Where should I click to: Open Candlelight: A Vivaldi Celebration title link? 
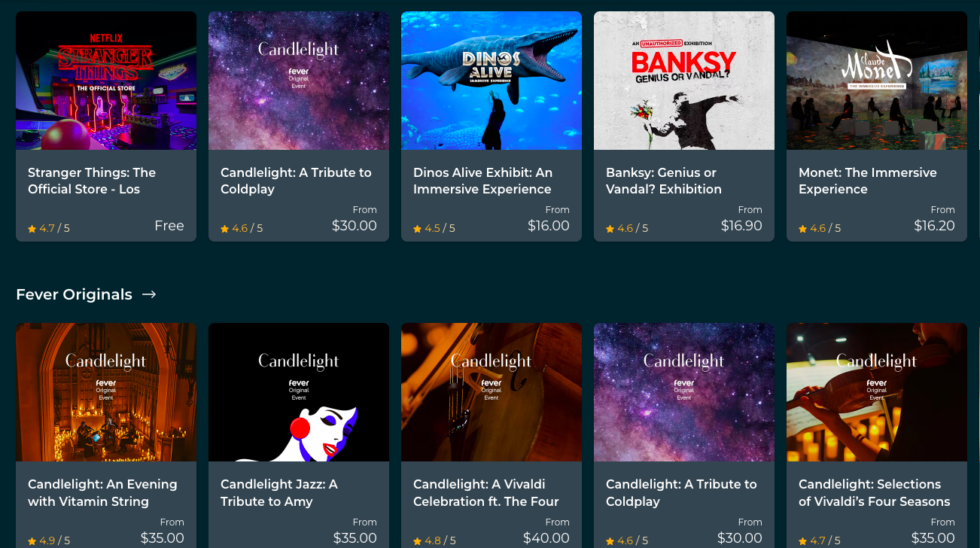pyautogui.click(x=486, y=493)
